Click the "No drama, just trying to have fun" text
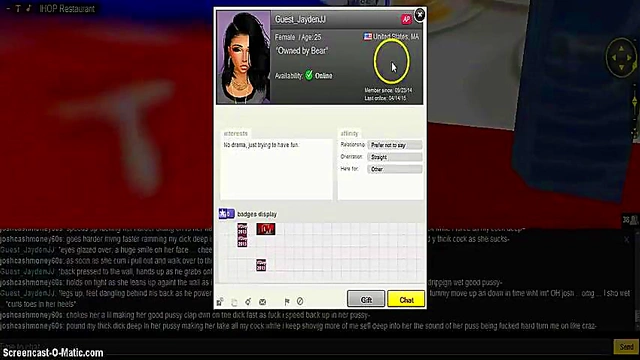The height and width of the screenshot is (360, 640). (x=261, y=145)
